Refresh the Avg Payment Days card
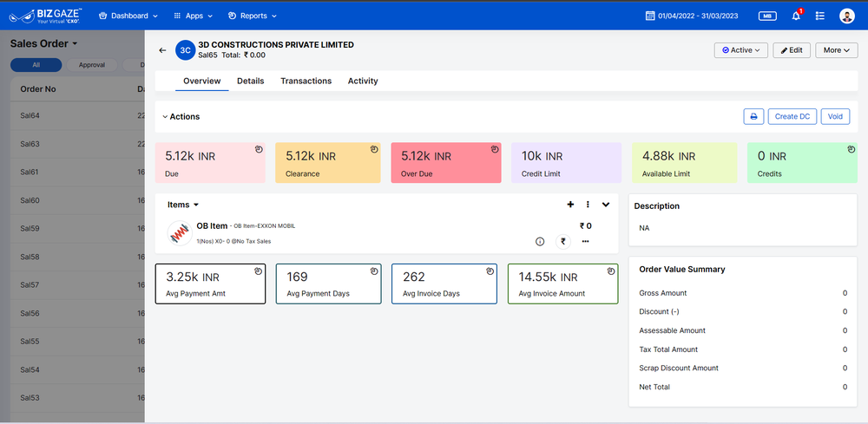 click(374, 271)
